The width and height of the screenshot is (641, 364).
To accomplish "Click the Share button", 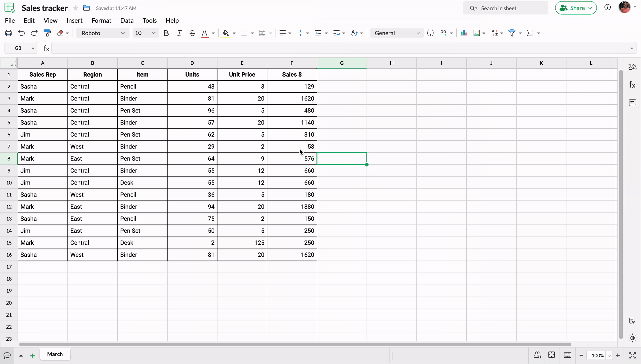I will pyautogui.click(x=576, y=8).
